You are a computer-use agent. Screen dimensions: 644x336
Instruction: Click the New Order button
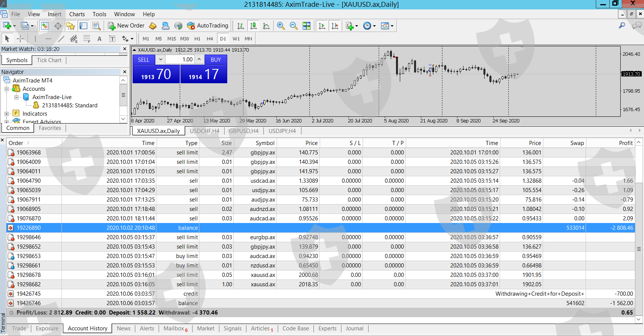point(126,26)
